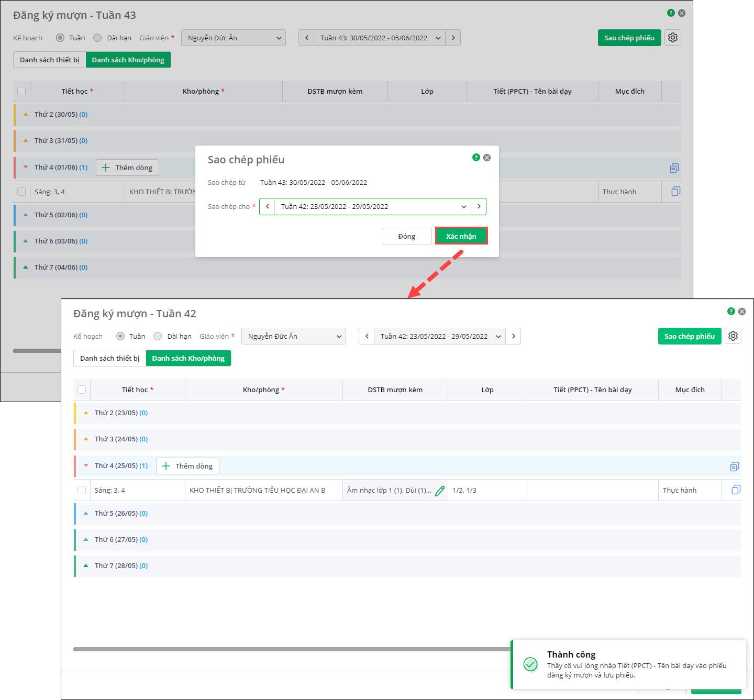The image size is (754, 700).
Task: Edit DSTB mượn kèm with pencil icon
Action: (x=440, y=491)
